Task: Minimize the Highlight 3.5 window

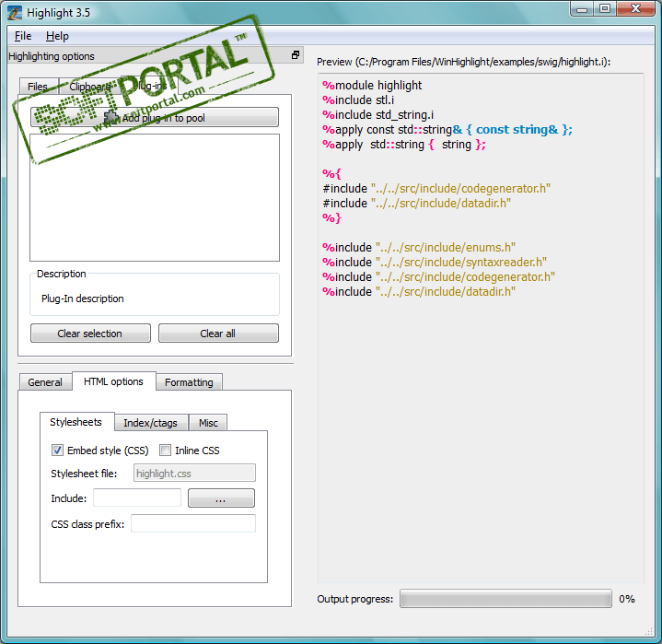Action: (582, 9)
